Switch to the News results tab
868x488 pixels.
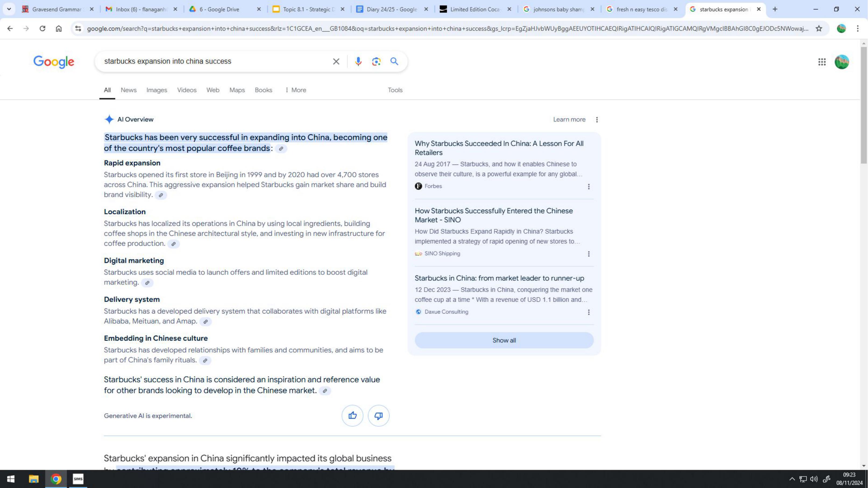coord(128,90)
